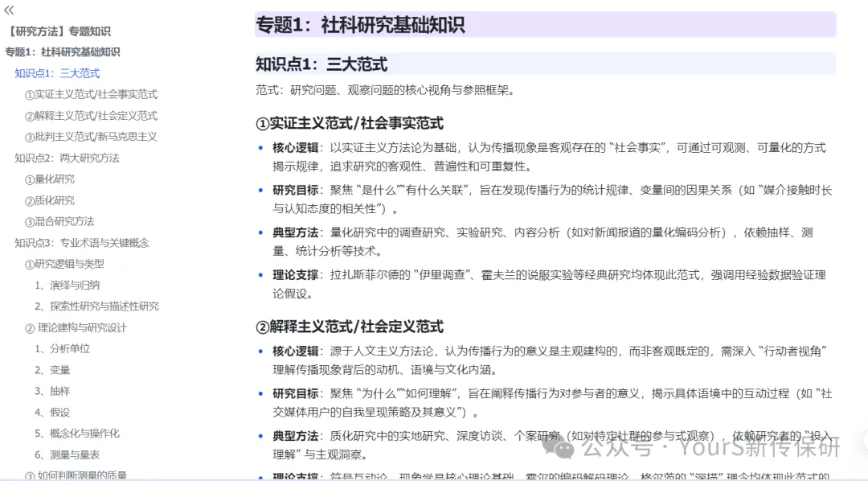Go to ①实证主义范式/社会事实范式 outline item
The height and width of the screenshot is (481, 868).
tap(92, 94)
